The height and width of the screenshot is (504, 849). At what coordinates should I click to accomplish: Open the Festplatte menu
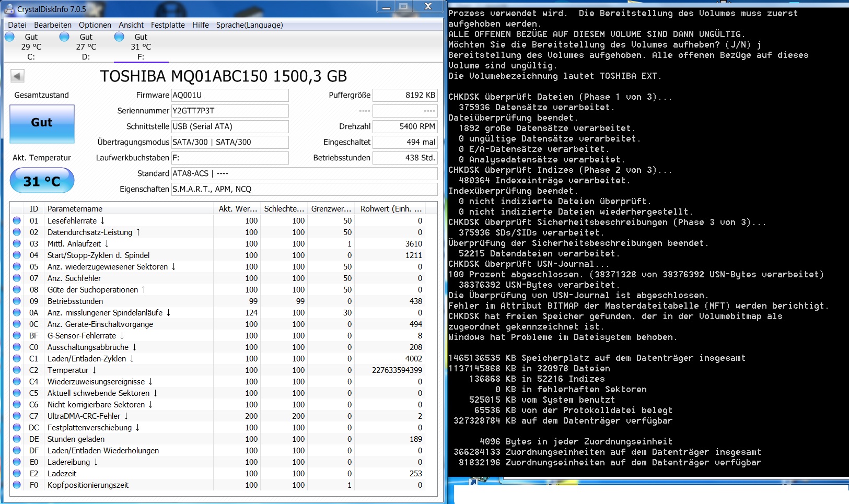(168, 25)
